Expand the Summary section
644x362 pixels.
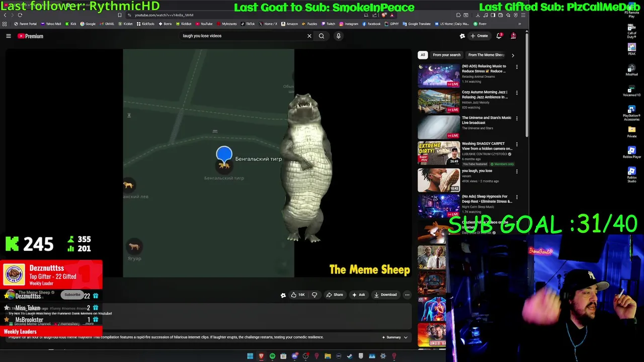pos(395,337)
